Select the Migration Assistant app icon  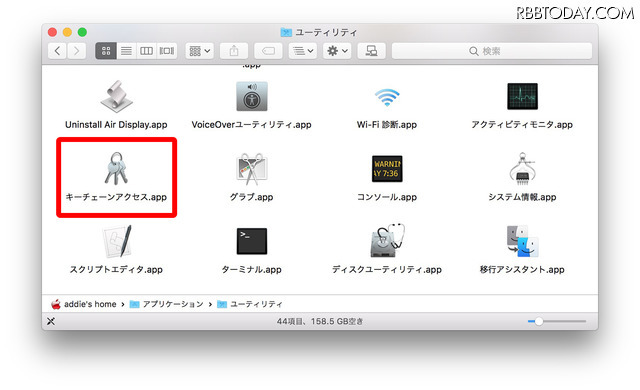(x=522, y=241)
